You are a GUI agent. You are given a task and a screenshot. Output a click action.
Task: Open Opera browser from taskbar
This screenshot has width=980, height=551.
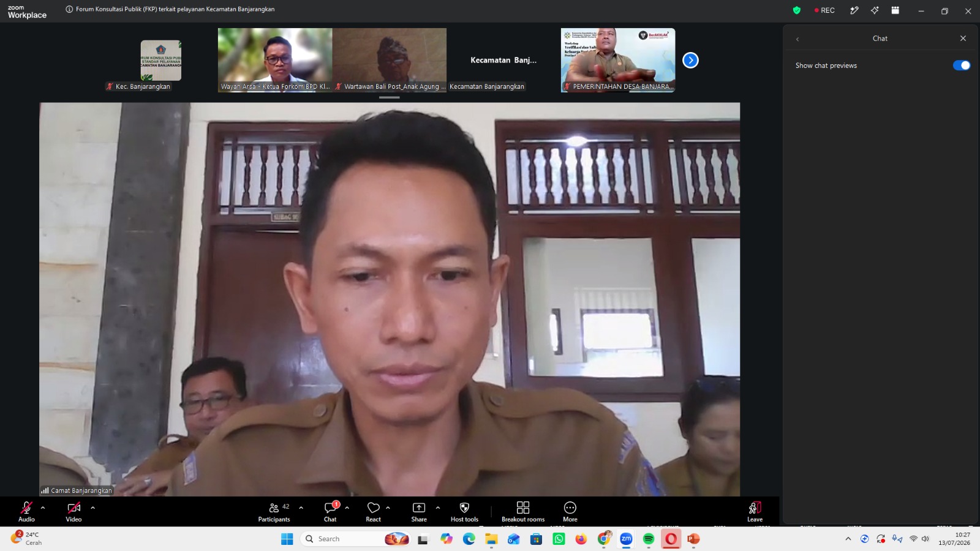671,539
